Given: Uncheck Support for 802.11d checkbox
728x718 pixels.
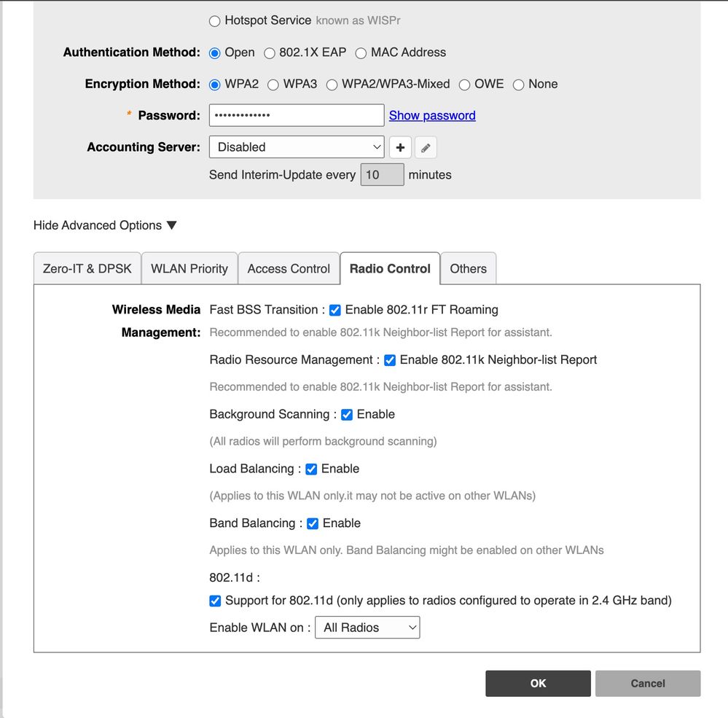Looking at the screenshot, I should 215,601.
